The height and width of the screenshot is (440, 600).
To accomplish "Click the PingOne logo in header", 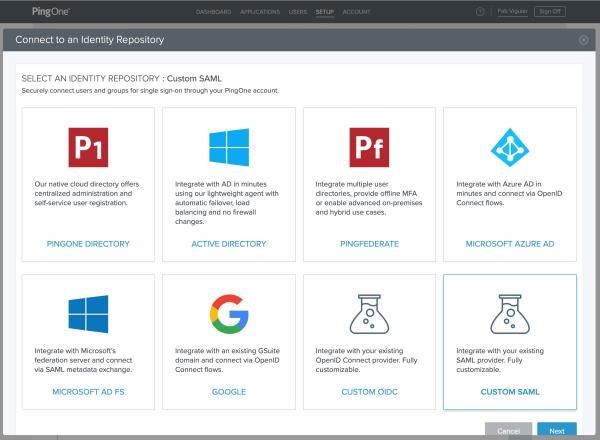I will click(x=51, y=11).
